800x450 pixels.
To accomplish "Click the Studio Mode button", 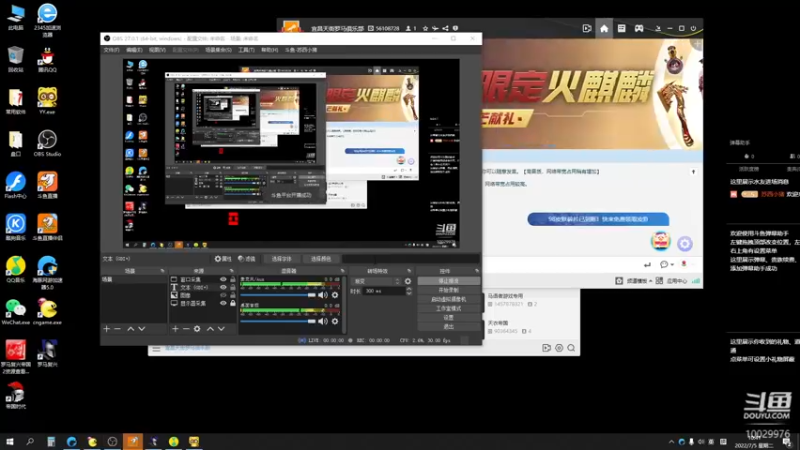I will click(448, 308).
